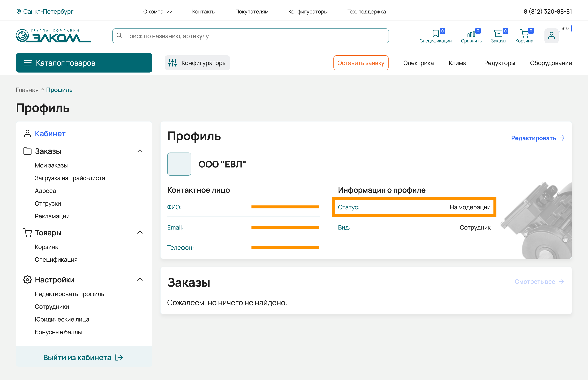The width and height of the screenshot is (588, 380).
Task: Open Конфигураторы in the top menu
Action: (308, 12)
